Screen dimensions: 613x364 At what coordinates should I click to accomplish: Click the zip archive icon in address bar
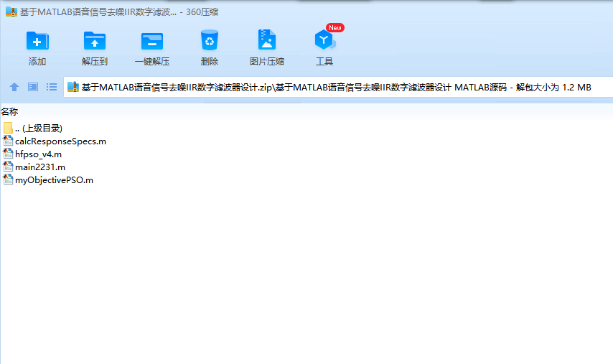tap(73, 87)
